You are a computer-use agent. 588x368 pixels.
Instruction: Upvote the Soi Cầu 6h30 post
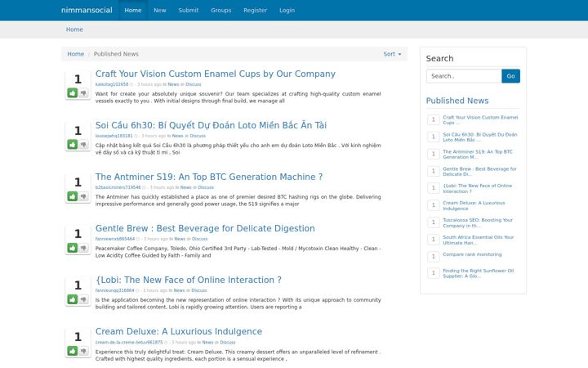point(73,144)
